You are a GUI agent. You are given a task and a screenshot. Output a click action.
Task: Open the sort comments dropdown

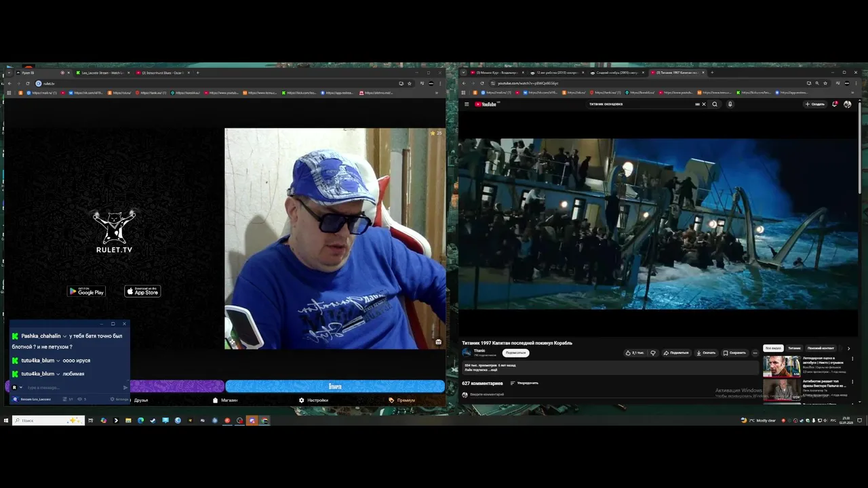click(524, 383)
